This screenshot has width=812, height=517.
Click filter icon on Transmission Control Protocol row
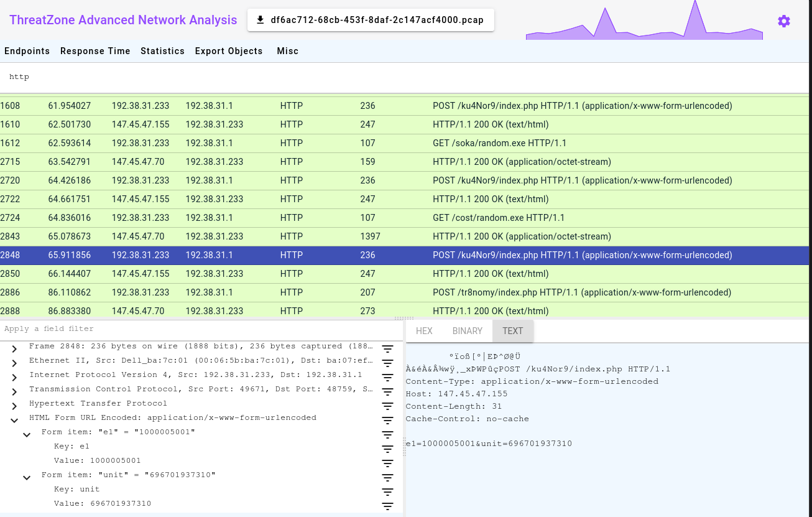[x=388, y=392]
